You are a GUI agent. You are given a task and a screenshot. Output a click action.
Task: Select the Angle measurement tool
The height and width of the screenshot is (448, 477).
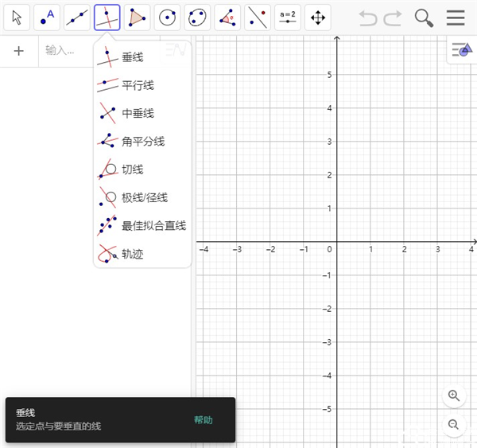[227, 18]
